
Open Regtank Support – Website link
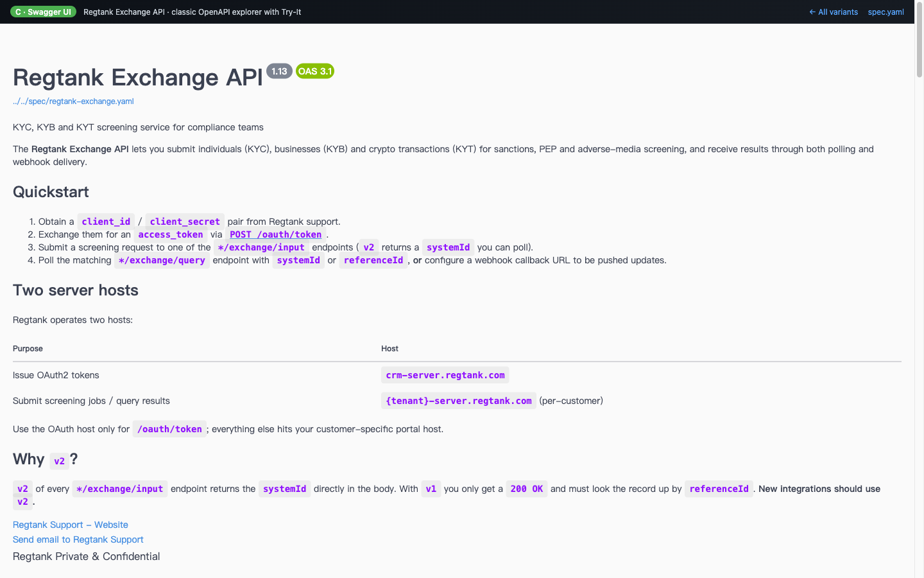click(x=71, y=525)
